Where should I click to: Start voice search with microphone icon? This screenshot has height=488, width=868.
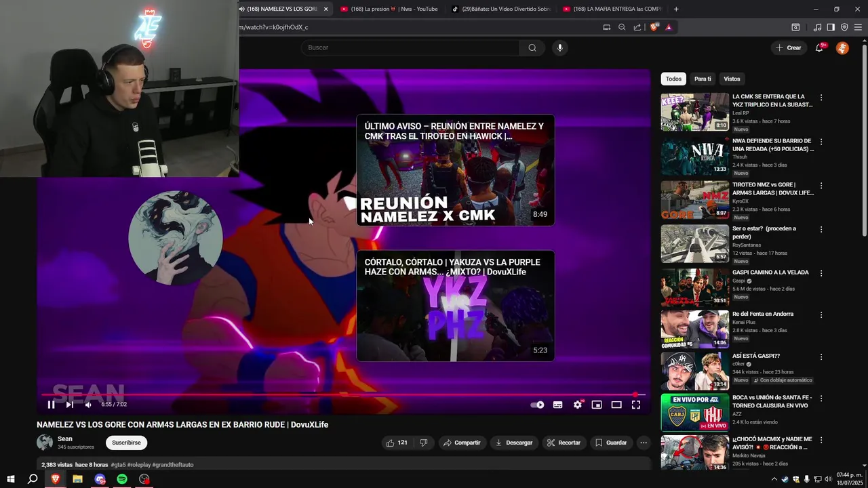click(x=559, y=47)
